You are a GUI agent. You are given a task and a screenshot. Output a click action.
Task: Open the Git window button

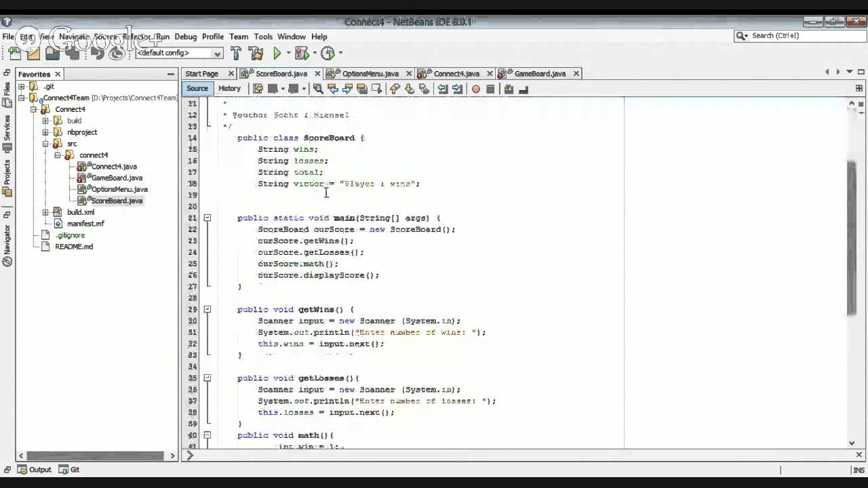point(69,469)
